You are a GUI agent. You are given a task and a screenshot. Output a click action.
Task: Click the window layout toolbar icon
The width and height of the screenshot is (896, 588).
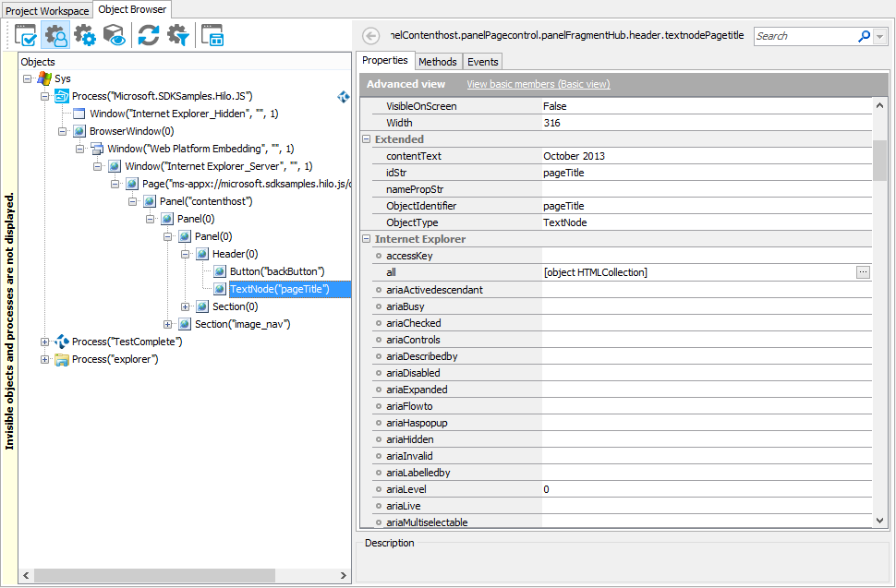212,36
